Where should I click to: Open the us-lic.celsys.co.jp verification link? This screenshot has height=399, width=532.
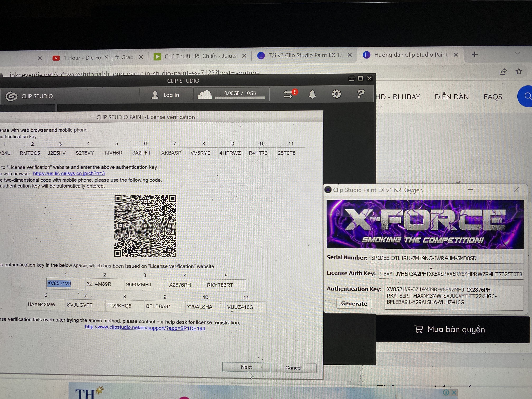[x=69, y=173]
